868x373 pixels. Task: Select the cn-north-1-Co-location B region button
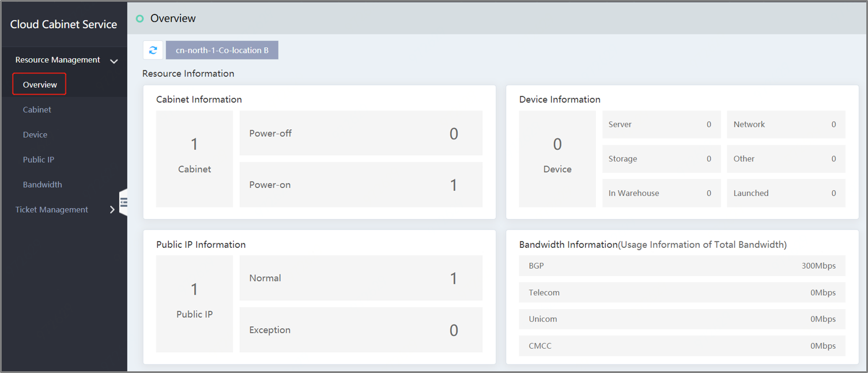222,50
